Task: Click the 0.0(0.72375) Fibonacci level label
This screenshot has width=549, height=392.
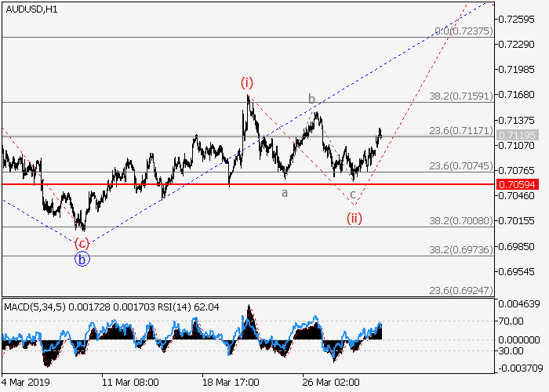Action: tap(463, 31)
